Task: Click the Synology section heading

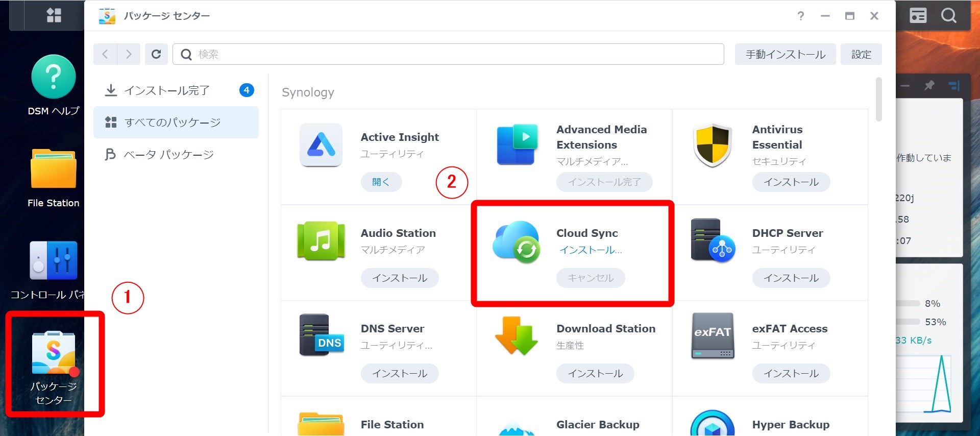Action: pos(308,92)
